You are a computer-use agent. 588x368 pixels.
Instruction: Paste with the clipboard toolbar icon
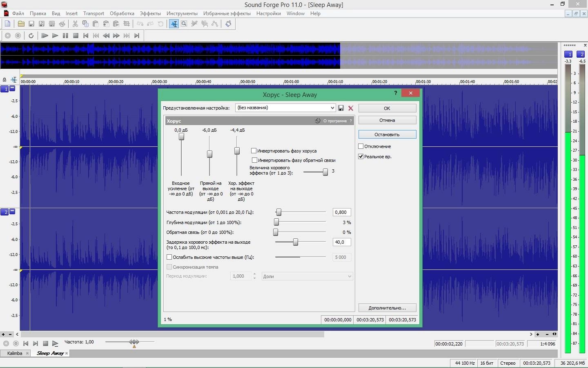point(96,24)
